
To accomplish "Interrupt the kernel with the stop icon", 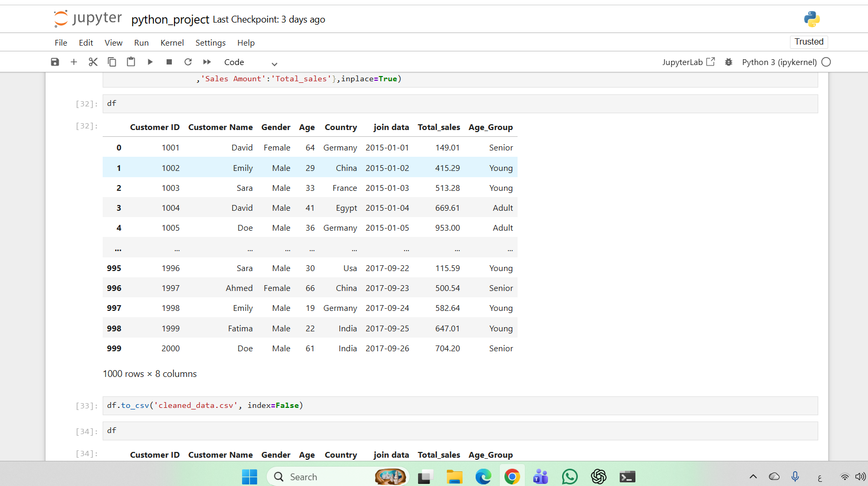I will (169, 62).
